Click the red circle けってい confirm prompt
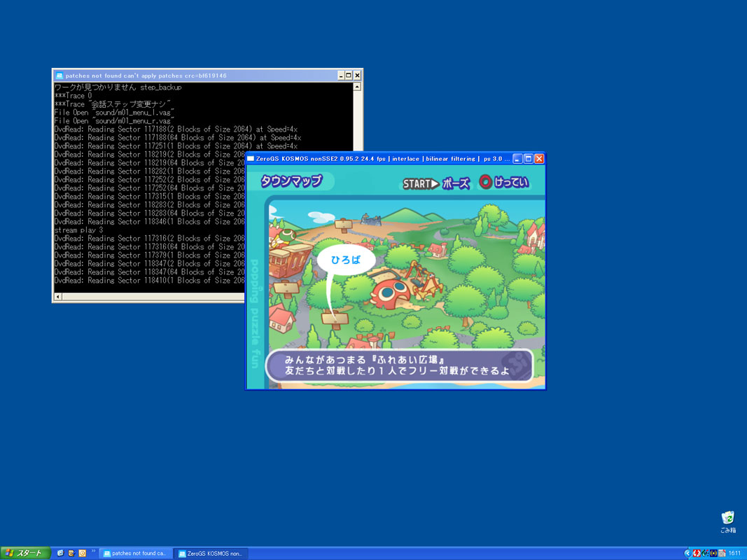The image size is (747, 560). (x=503, y=182)
